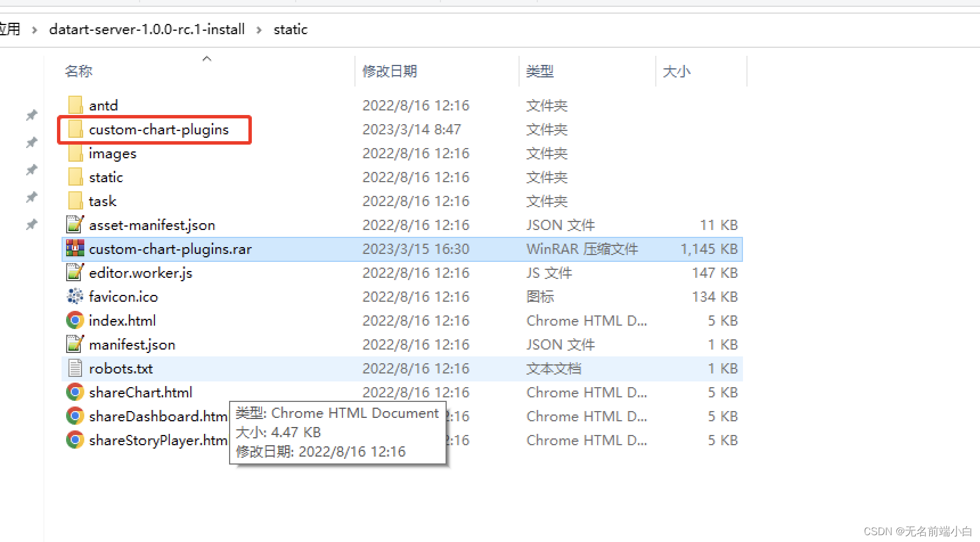The image size is (980, 542).
Task: Click static in the address breadcrumb
Action: [291, 29]
